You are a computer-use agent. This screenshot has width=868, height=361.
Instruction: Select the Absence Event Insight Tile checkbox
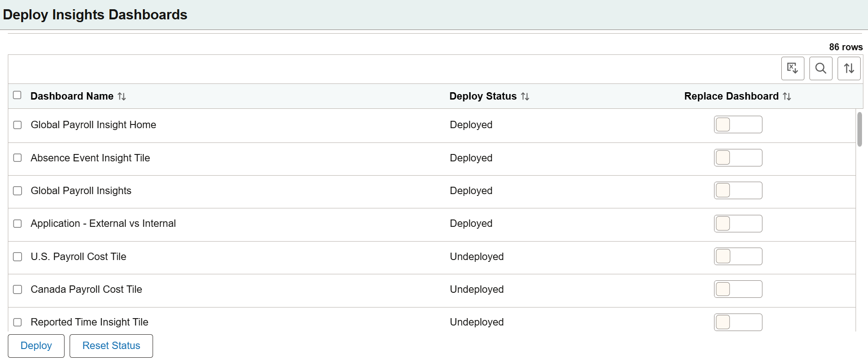point(18,158)
